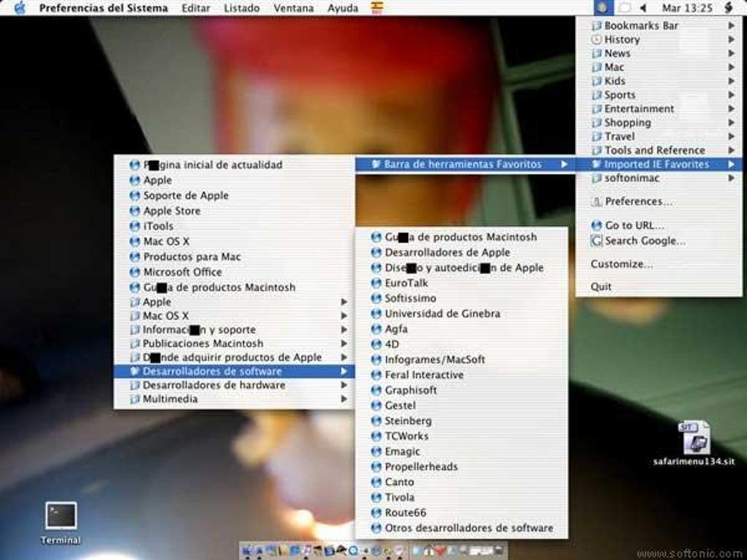Open the Apple menu
747x560 pixels.
click(20, 7)
